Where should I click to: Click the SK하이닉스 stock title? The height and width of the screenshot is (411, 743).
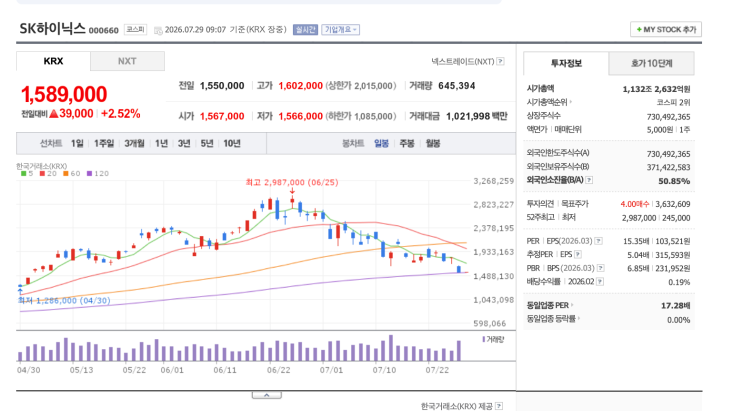pyautogui.click(x=52, y=28)
